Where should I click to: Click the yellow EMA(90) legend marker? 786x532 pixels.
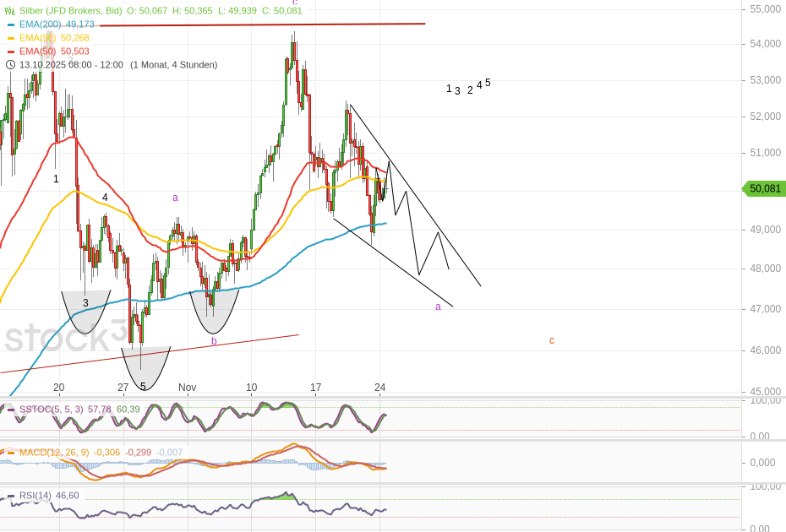point(11,38)
